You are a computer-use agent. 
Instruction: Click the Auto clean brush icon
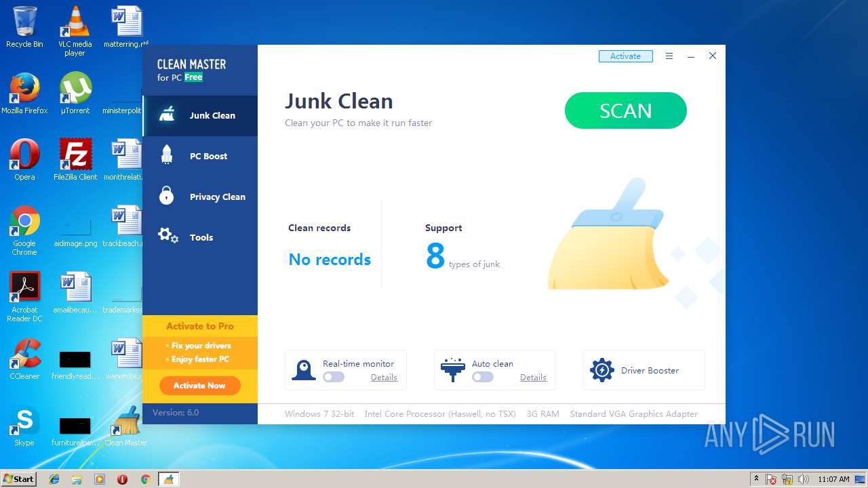pyautogui.click(x=452, y=370)
